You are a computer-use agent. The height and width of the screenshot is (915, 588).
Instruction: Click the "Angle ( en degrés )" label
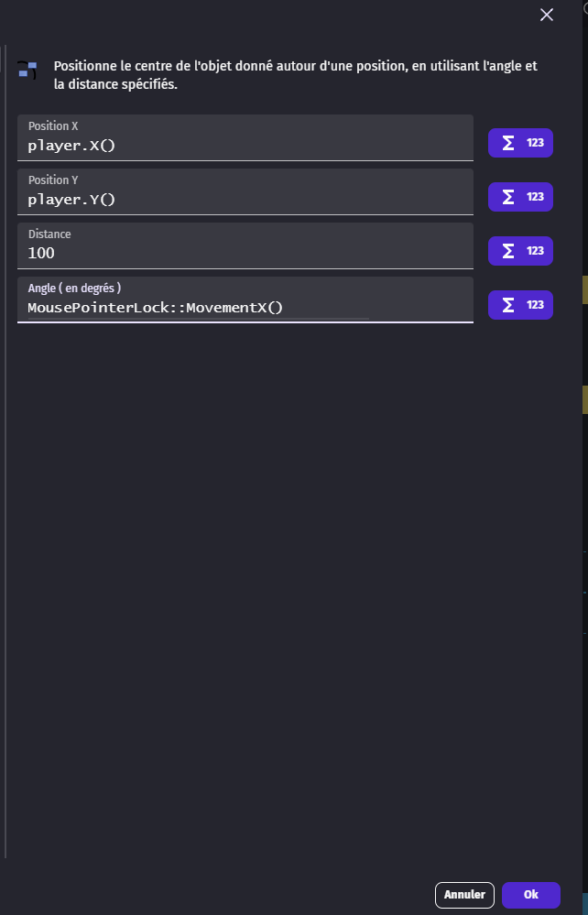[x=75, y=288]
